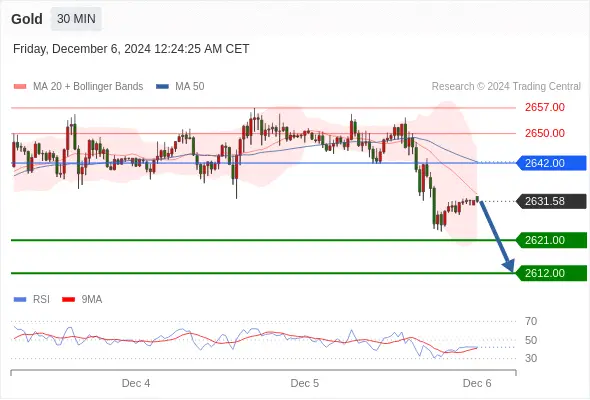The width and height of the screenshot is (590, 400).
Task: Click the Dec 6 date axis label
Action: [x=477, y=383]
